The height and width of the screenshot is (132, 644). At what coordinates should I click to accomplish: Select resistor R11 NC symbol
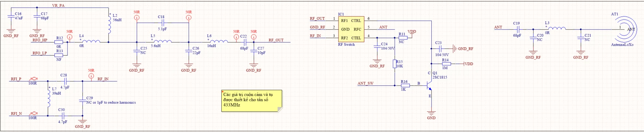tap(403, 38)
